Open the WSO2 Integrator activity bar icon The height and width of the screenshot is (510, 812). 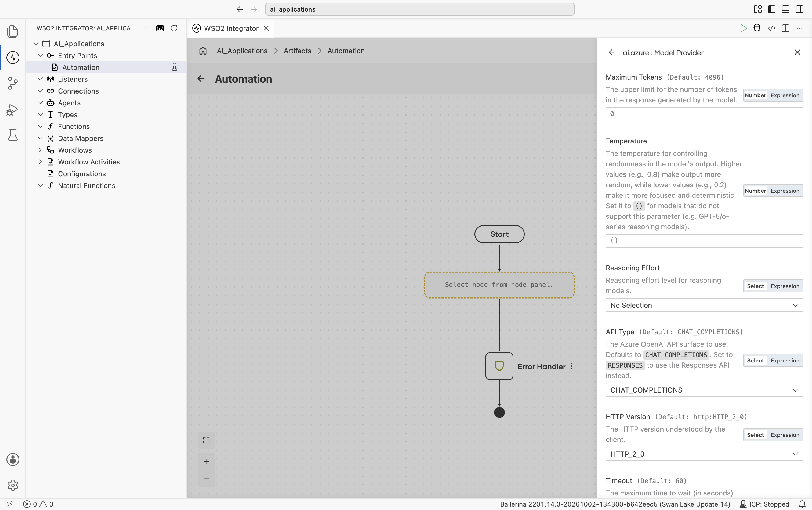[13, 57]
